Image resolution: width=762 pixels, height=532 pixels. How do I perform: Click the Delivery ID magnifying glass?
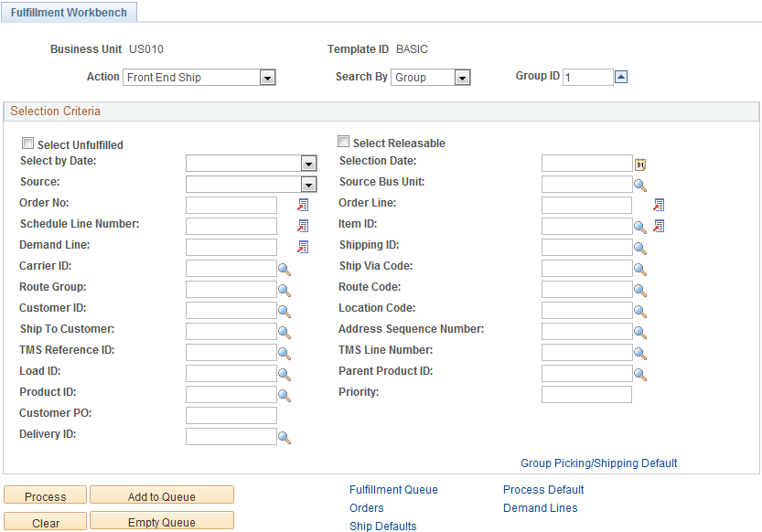click(284, 436)
